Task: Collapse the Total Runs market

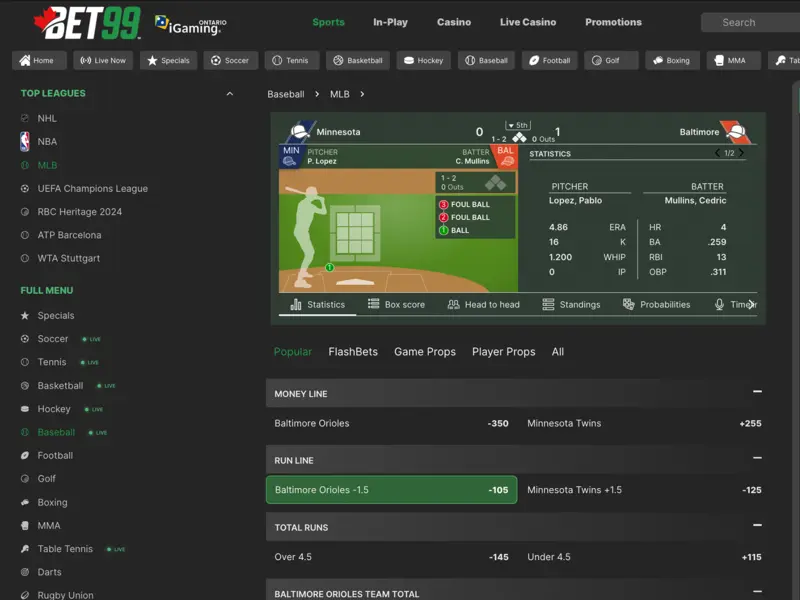Action: [x=757, y=527]
